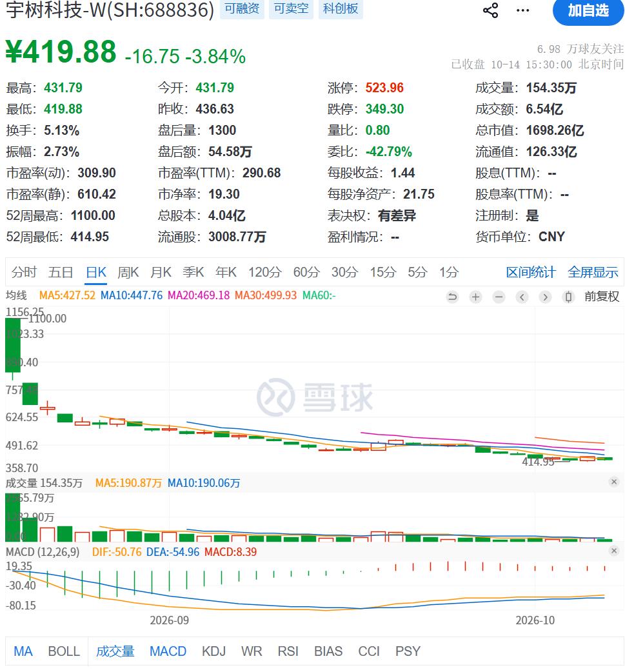
Task: Click the 全屏显示 link
Action: click(x=593, y=272)
